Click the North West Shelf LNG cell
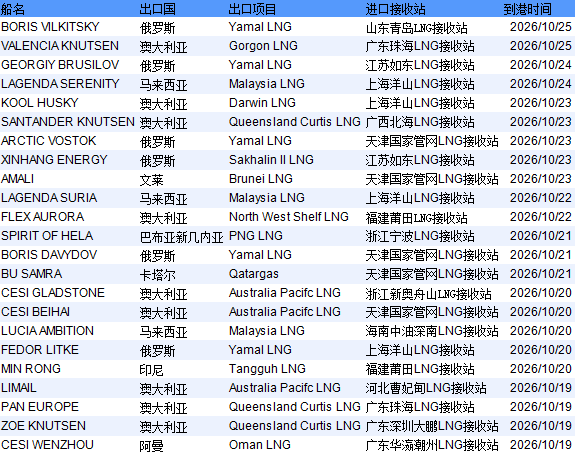The height and width of the screenshot is (454, 575). 289,217
